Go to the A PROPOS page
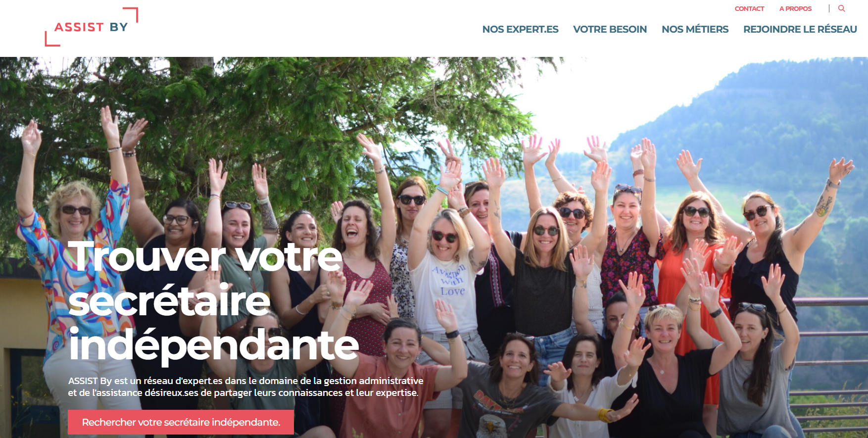Screen dimensions: 868x438 pos(795,8)
